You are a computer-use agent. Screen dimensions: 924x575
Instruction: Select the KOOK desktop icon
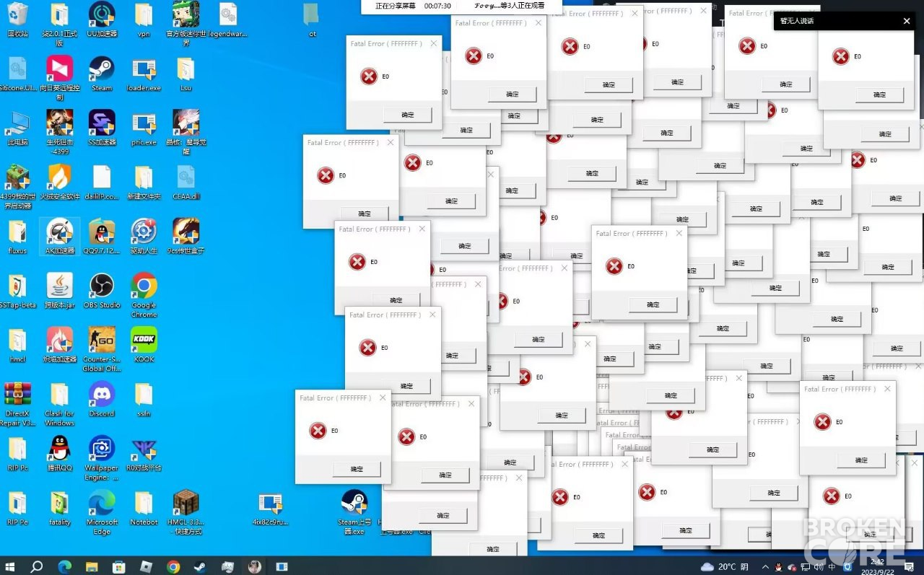pyautogui.click(x=144, y=345)
